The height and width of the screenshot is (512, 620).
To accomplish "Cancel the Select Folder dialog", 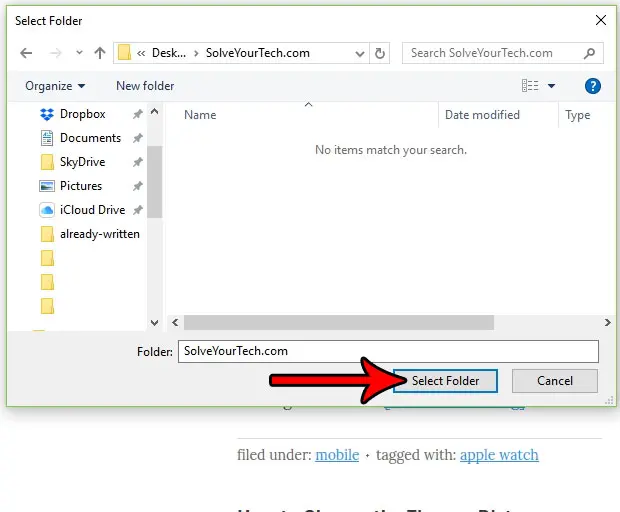I will coord(555,381).
